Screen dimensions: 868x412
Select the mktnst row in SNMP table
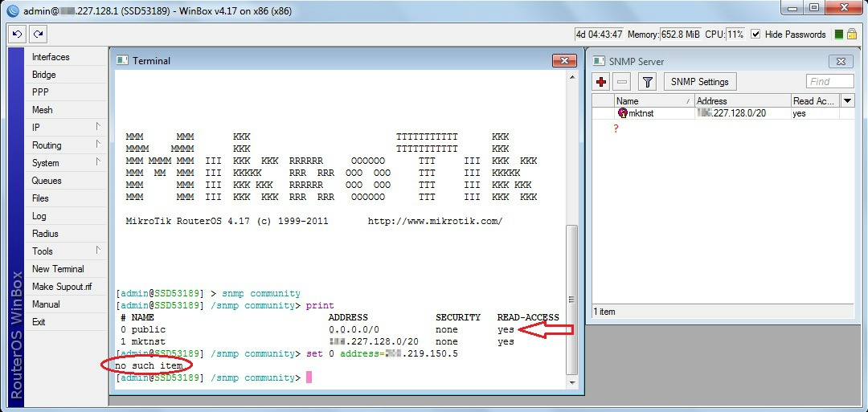(723, 112)
